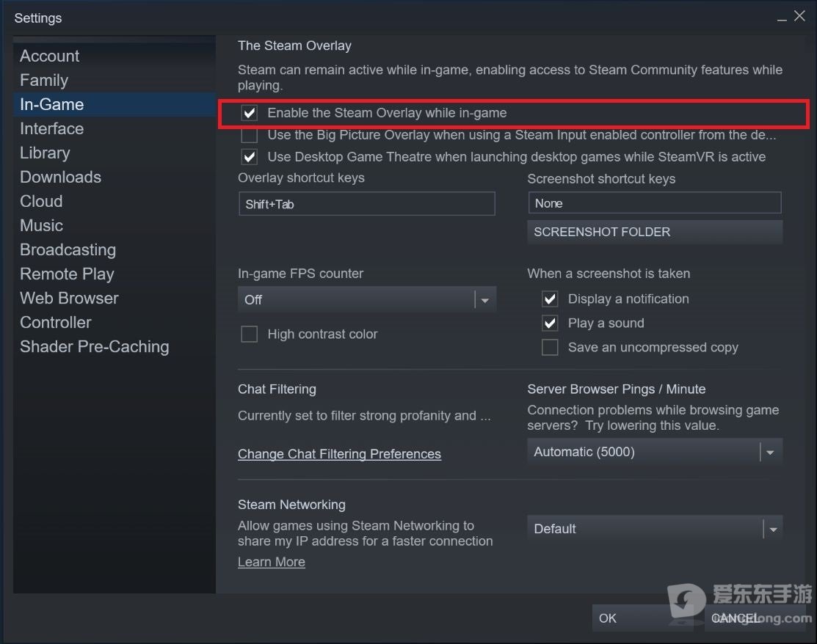Open Cloud settings category
Viewport: 817px width, 644px height.
pos(41,202)
